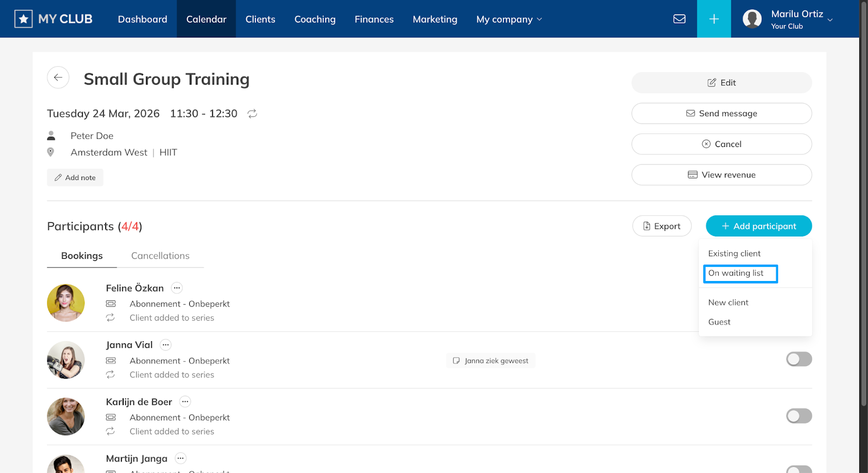
Task: Click the My Club star logo
Action: tap(23, 19)
